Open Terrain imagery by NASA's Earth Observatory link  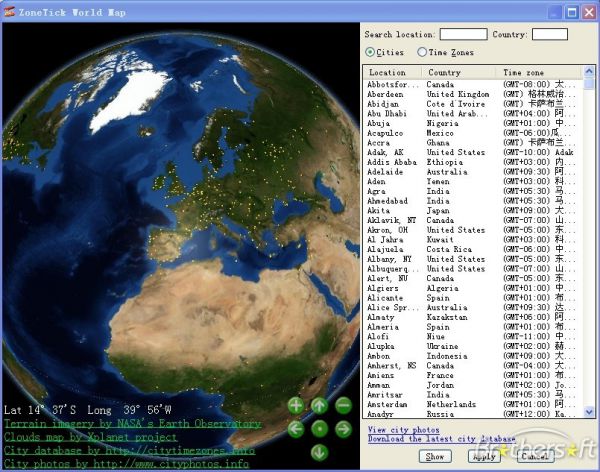tap(132, 424)
